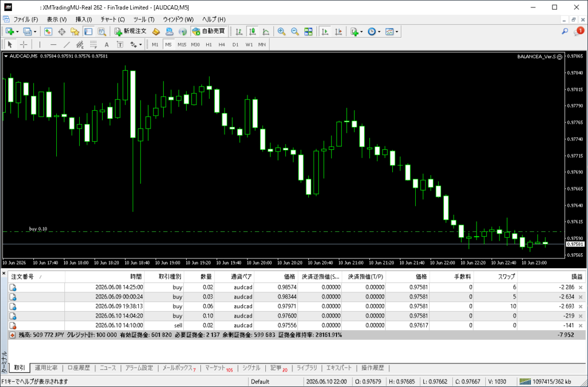Switch to the ニュース tab
The width and height of the screenshot is (588, 387).
pos(108,368)
